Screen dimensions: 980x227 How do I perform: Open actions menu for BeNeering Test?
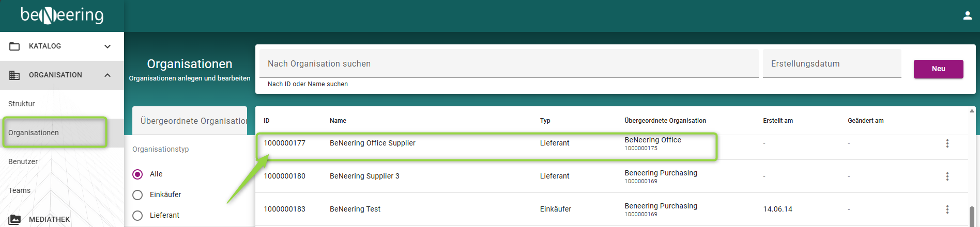(x=947, y=209)
